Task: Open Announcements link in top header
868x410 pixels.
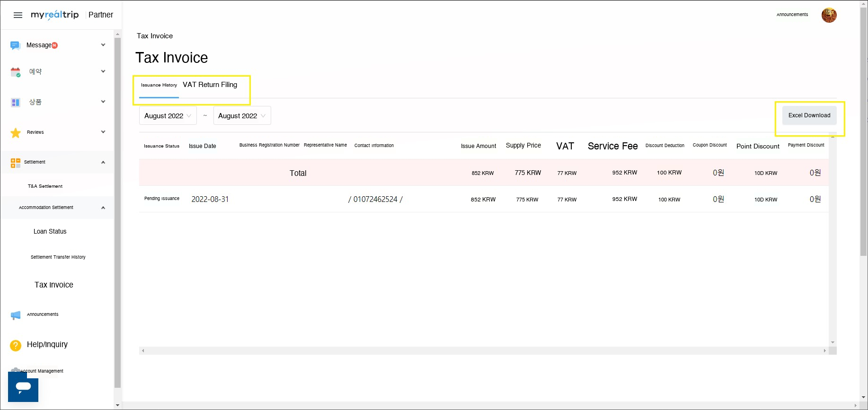Action: 792,15
